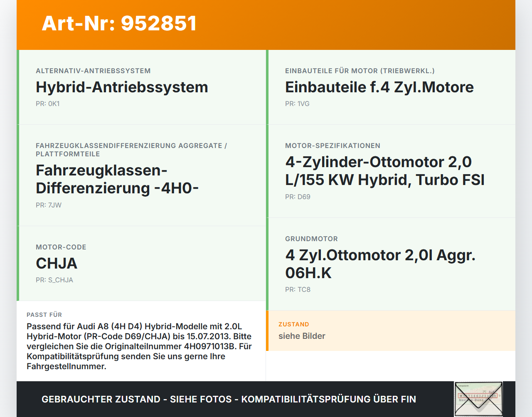Click the 'PR: 0K1' code
The image size is (532, 417).
coord(48,104)
